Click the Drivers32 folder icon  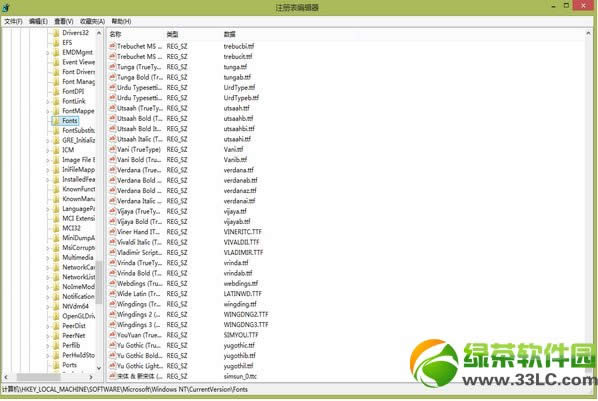click(x=56, y=33)
